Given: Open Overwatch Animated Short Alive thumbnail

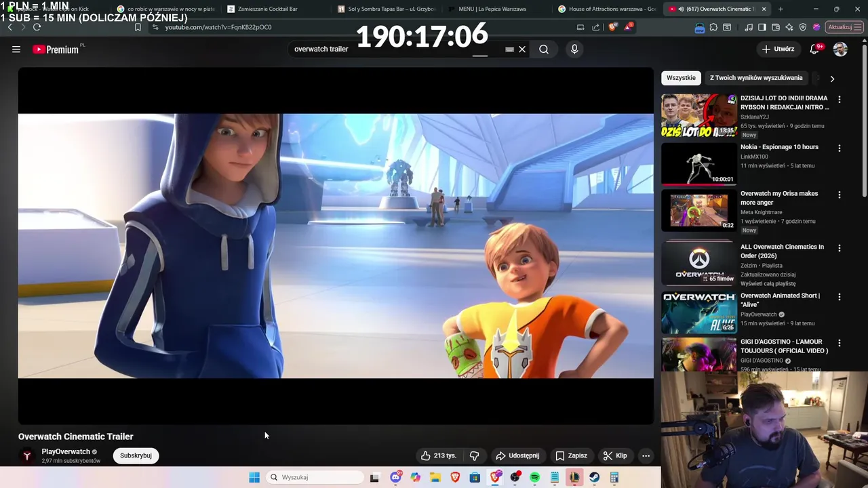Looking at the screenshot, I should coord(699,312).
